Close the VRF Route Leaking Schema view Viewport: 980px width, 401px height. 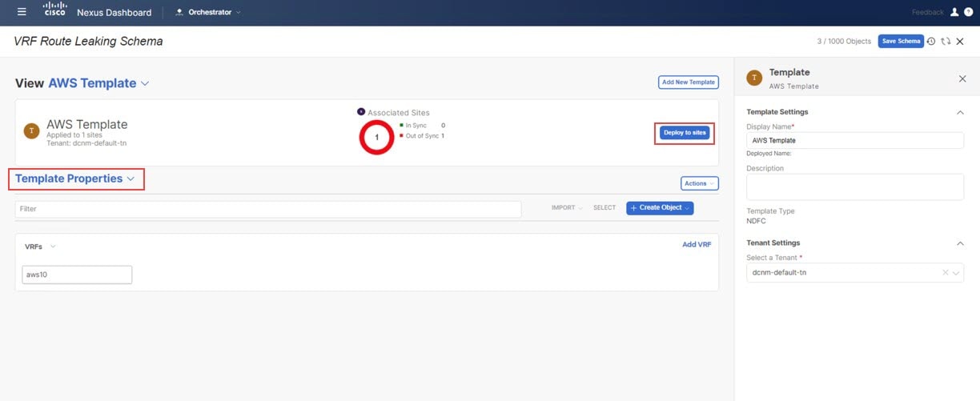(x=960, y=41)
